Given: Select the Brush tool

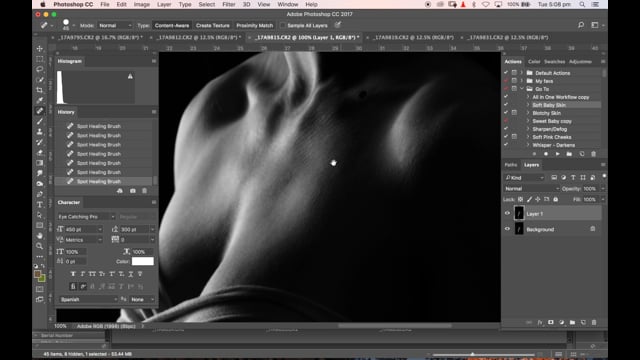Looking at the screenshot, I should pos(40,121).
